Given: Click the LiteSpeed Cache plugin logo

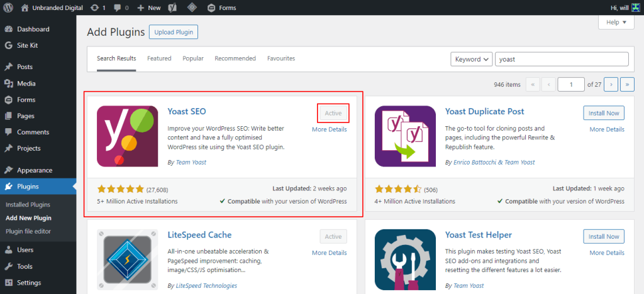Looking at the screenshot, I should (x=127, y=259).
